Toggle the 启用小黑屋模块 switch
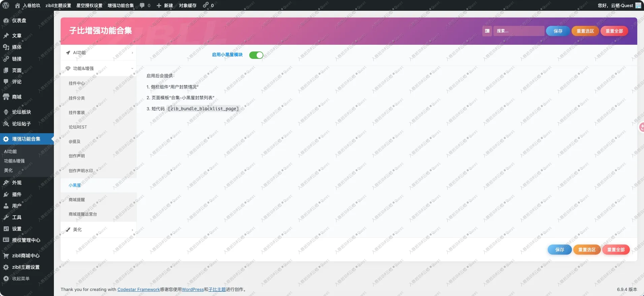The image size is (644, 296). pyautogui.click(x=256, y=55)
